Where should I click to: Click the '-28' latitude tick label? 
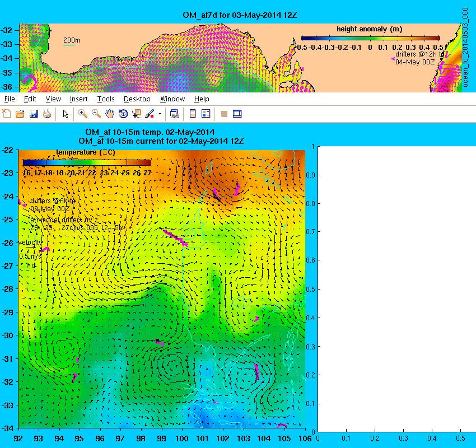[7, 289]
